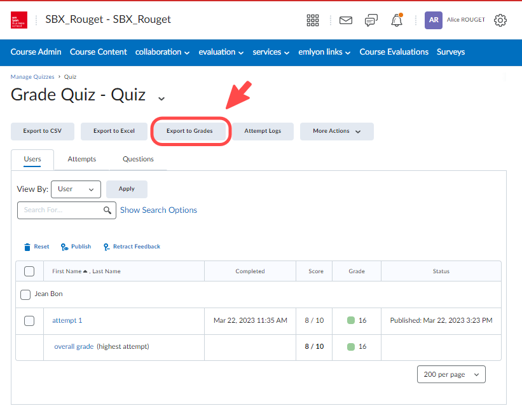Open the mail envelope icon
The image size is (522, 420).
[x=345, y=20]
